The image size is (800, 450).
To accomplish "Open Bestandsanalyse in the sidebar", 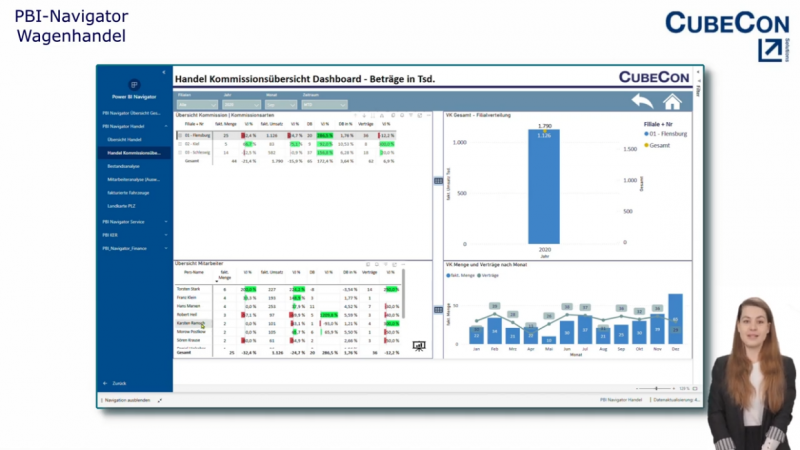I will tap(125, 165).
